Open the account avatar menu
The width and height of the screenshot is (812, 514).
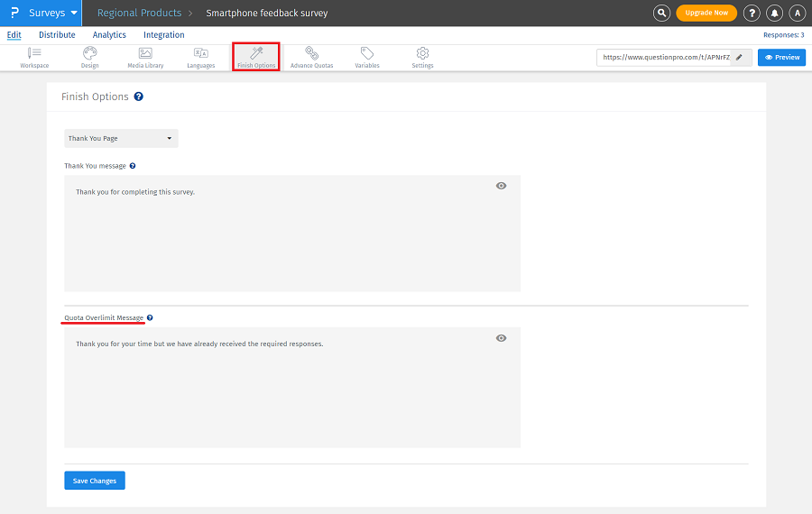797,14
